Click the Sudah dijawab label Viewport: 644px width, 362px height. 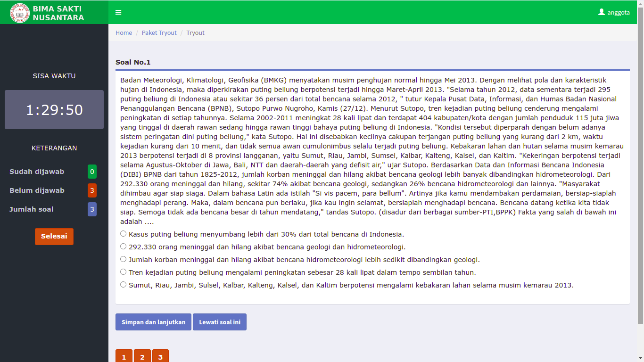pyautogui.click(x=37, y=172)
